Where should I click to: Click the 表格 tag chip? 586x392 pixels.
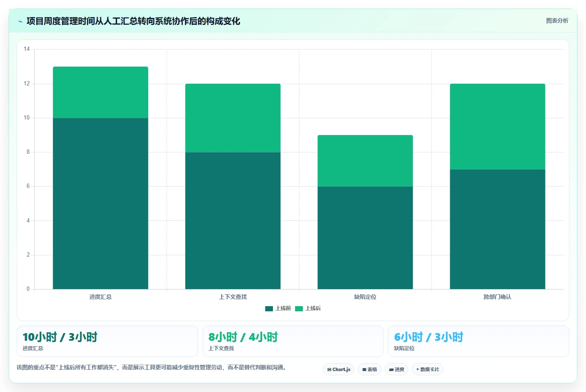pos(369,369)
